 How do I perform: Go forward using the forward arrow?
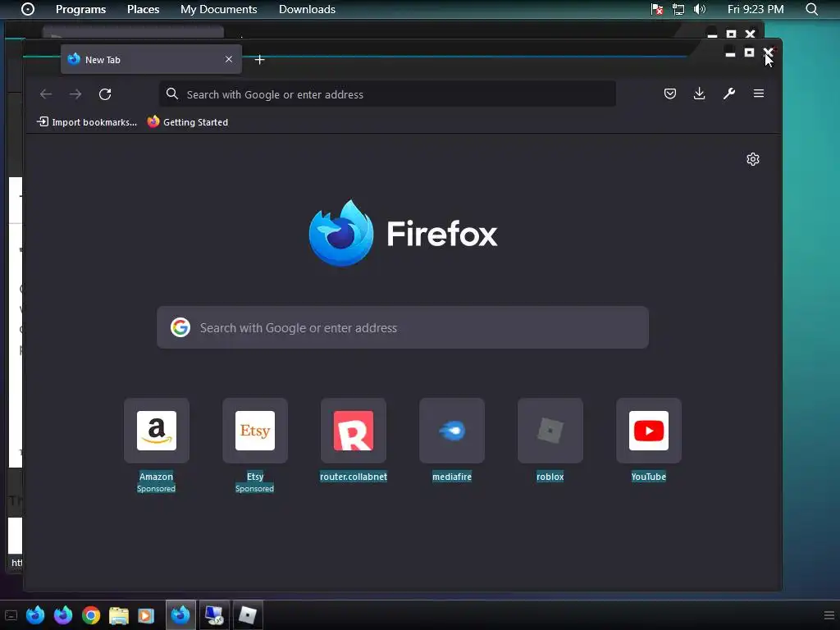(x=75, y=94)
